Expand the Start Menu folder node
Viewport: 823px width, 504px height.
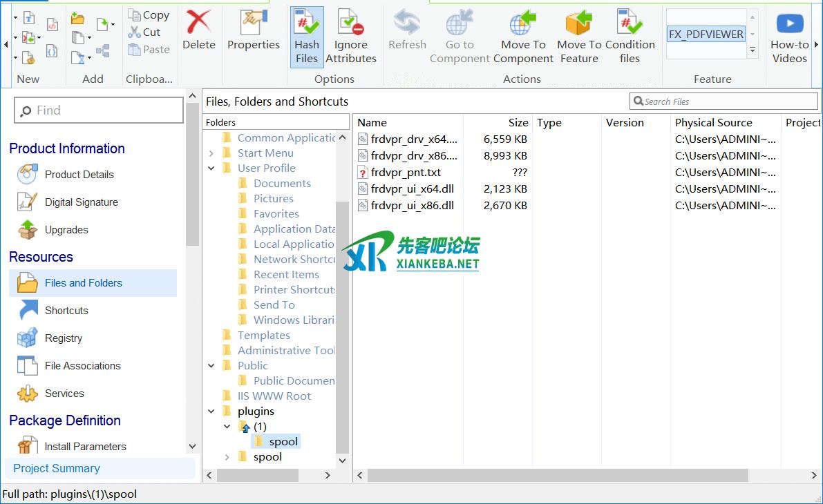pyautogui.click(x=211, y=153)
